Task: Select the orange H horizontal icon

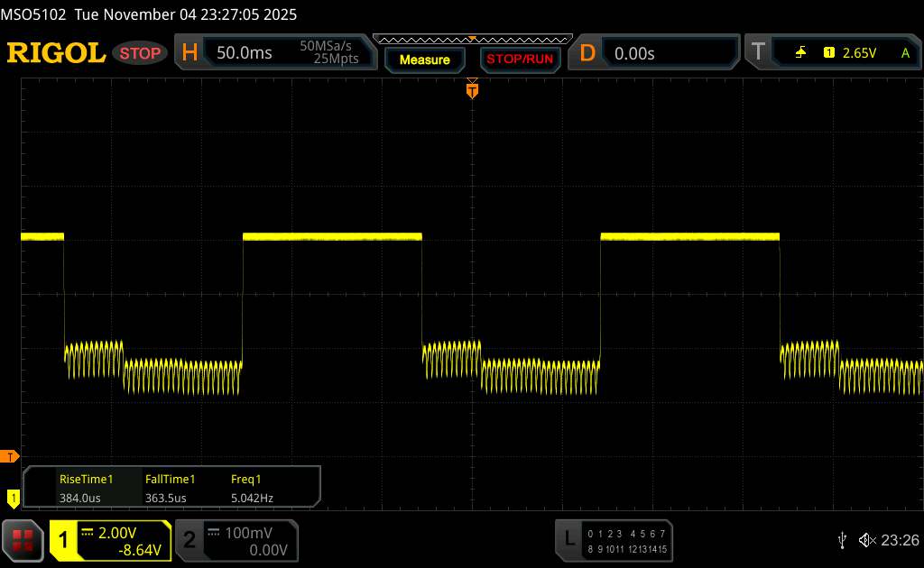Action: point(189,53)
